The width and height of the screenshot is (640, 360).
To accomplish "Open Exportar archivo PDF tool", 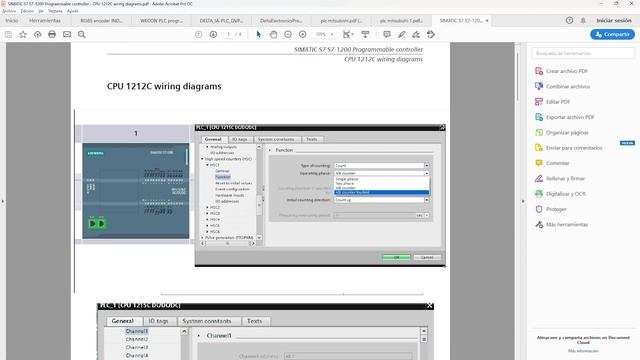I will 564,117.
